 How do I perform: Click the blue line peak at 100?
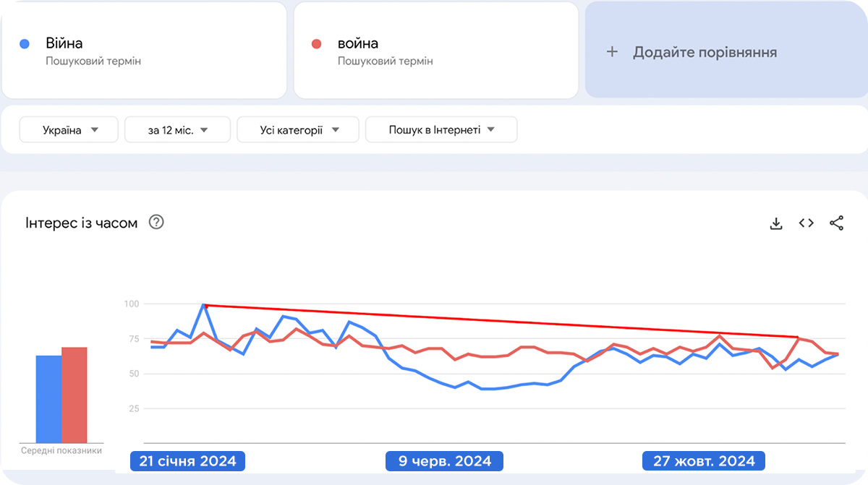click(x=204, y=305)
